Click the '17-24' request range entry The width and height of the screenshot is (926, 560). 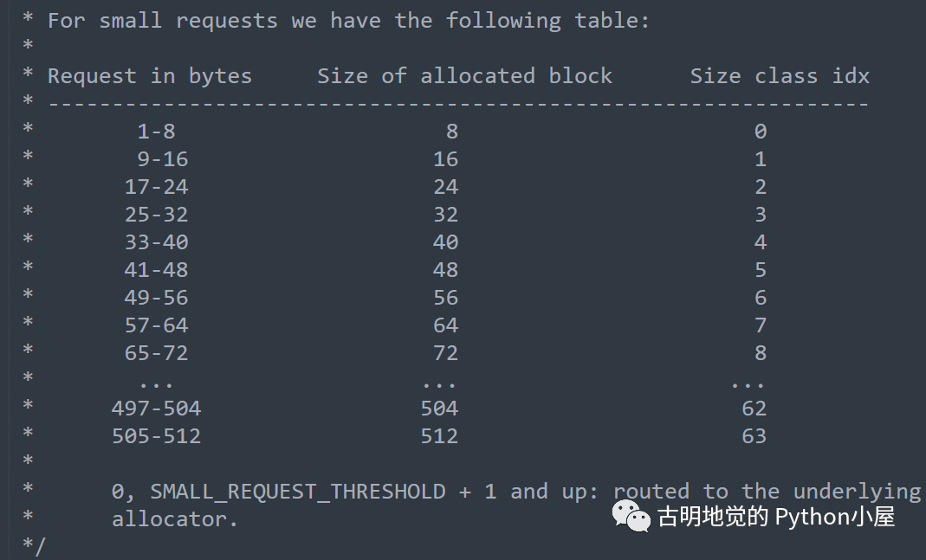(156, 187)
